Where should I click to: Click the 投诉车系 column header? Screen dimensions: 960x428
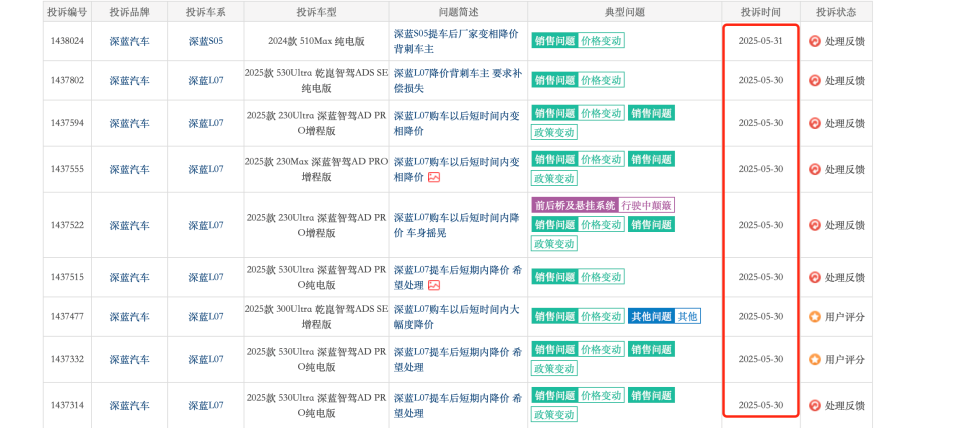[x=206, y=12]
